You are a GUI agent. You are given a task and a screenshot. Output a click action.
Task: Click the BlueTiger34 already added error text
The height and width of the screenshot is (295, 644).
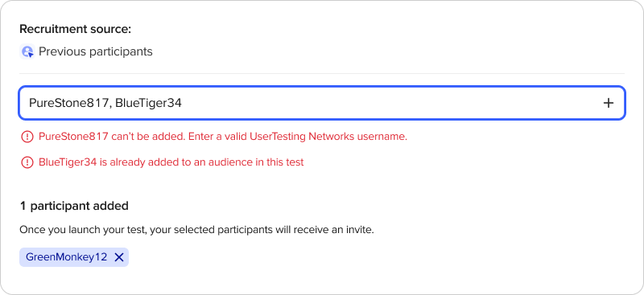point(171,162)
